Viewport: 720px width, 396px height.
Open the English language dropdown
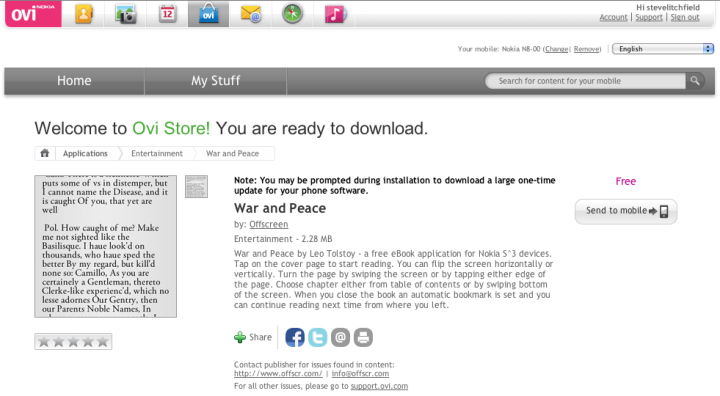pos(663,49)
